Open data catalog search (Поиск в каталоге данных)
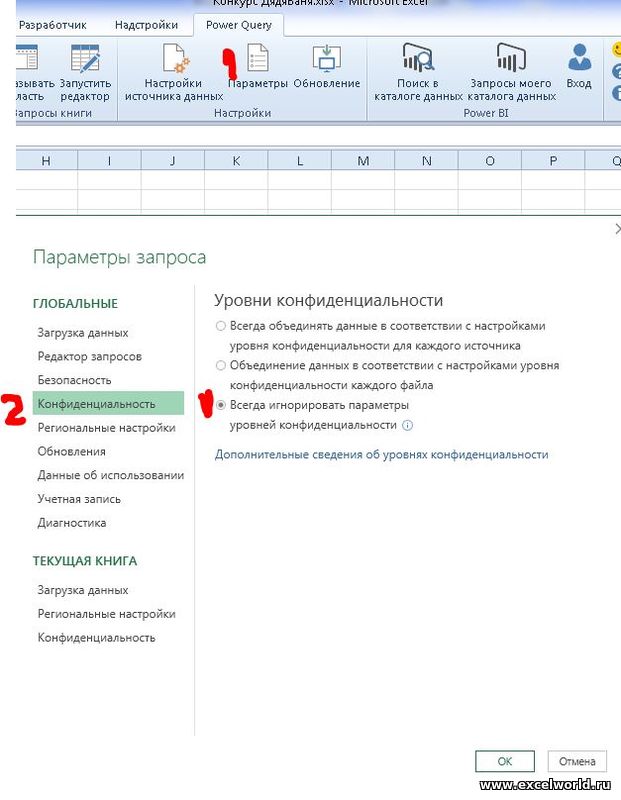 [x=418, y=72]
